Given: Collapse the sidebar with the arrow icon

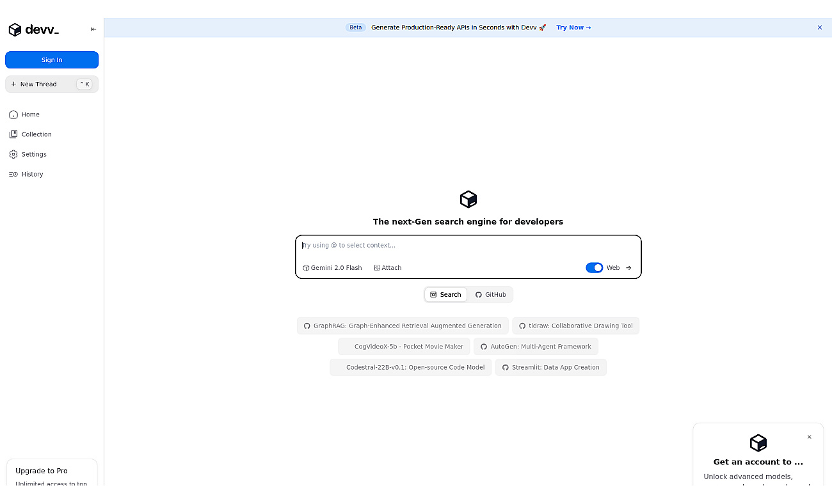Looking at the screenshot, I should [x=93, y=29].
